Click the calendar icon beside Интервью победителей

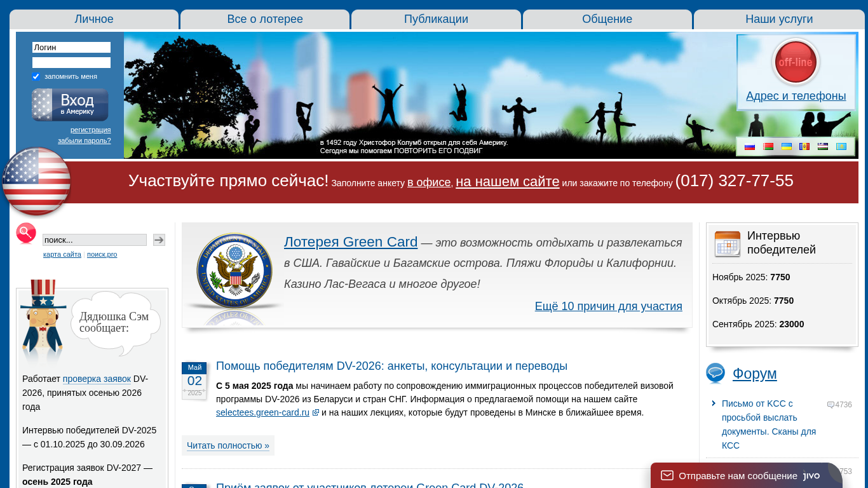point(728,243)
